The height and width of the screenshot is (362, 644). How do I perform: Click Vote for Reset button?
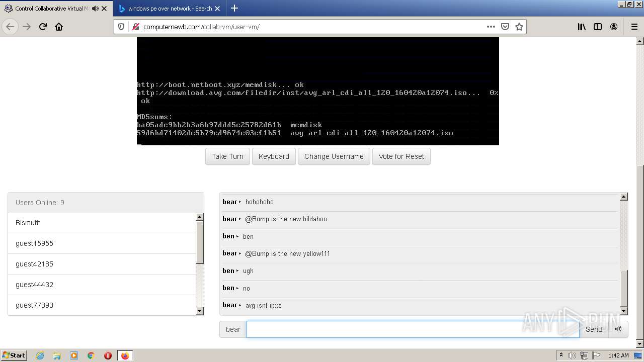[x=401, y=156]
